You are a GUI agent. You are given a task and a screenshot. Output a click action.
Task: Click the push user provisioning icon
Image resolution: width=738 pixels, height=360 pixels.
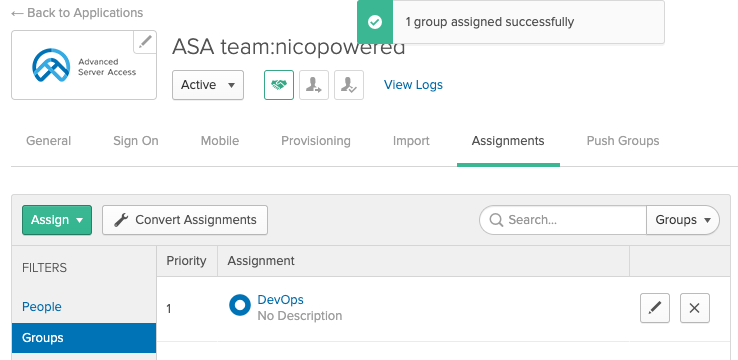click(x=314, y=85)
